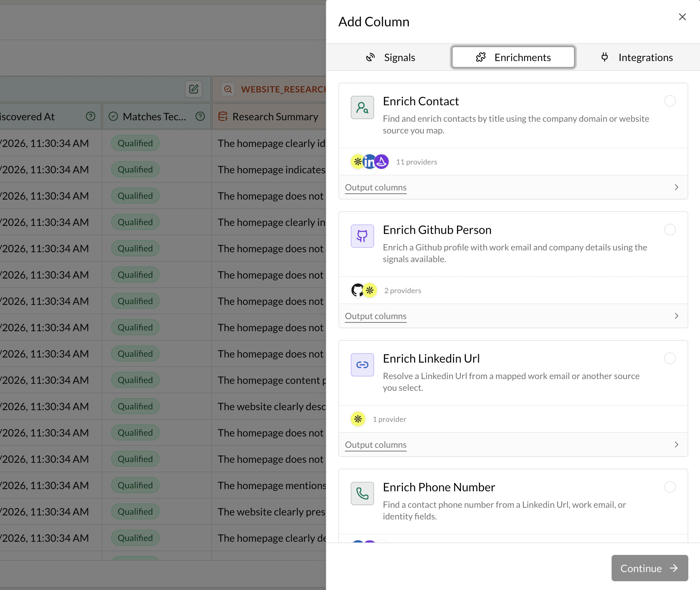Click the Enrich Linkedin Url link icon

[x=362, y=365]
